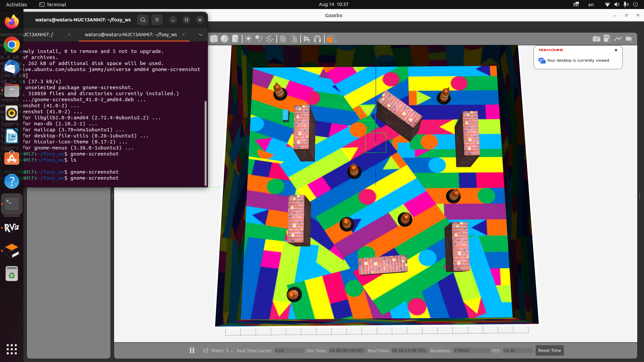
Task: Add a point light in Gazebo
Action: pyautogui.click(x=249, y=39)
